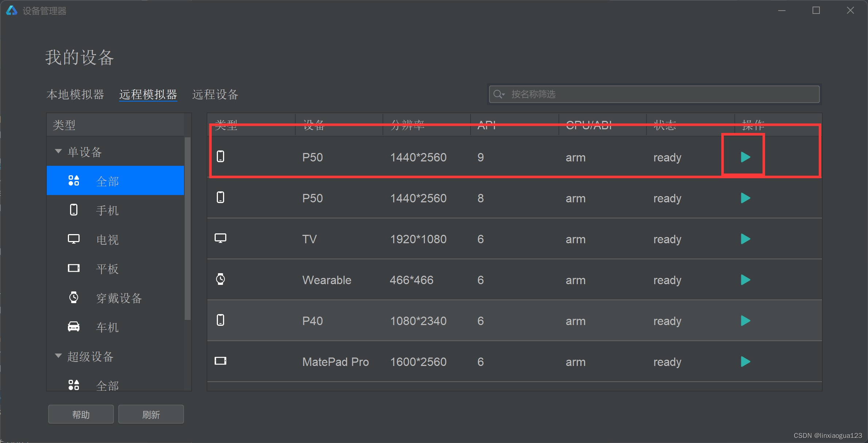The width and height of the screenshot is (868, 443).
Task: Click the 1080*2340 resolution cell
Action: [x=418, y=321]
